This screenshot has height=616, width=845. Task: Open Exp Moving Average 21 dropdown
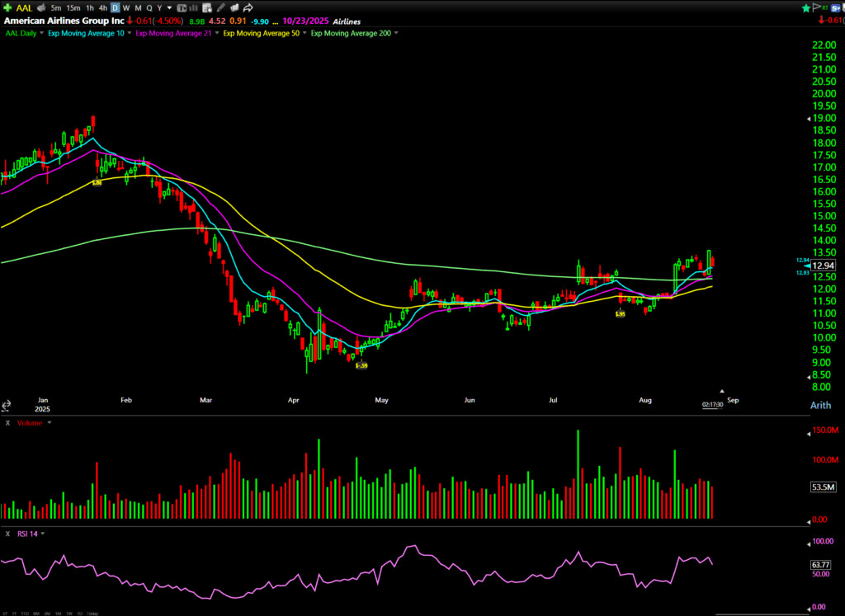click(217, 33)
